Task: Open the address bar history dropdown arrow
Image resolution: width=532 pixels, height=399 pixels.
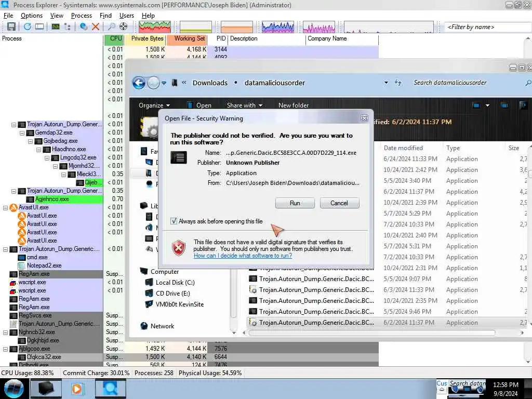Action: pyautogui.click(x=386, y=83)
